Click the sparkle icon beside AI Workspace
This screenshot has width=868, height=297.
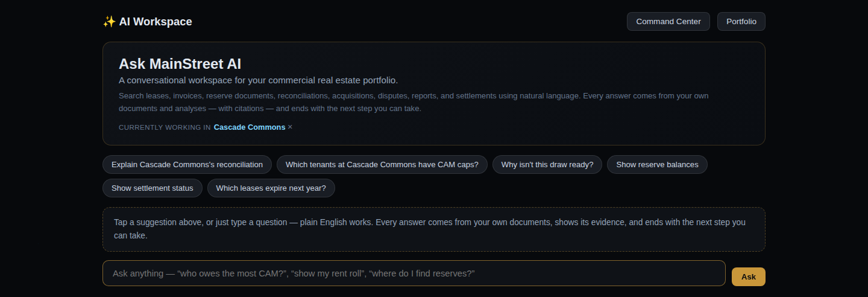point(109,22)
